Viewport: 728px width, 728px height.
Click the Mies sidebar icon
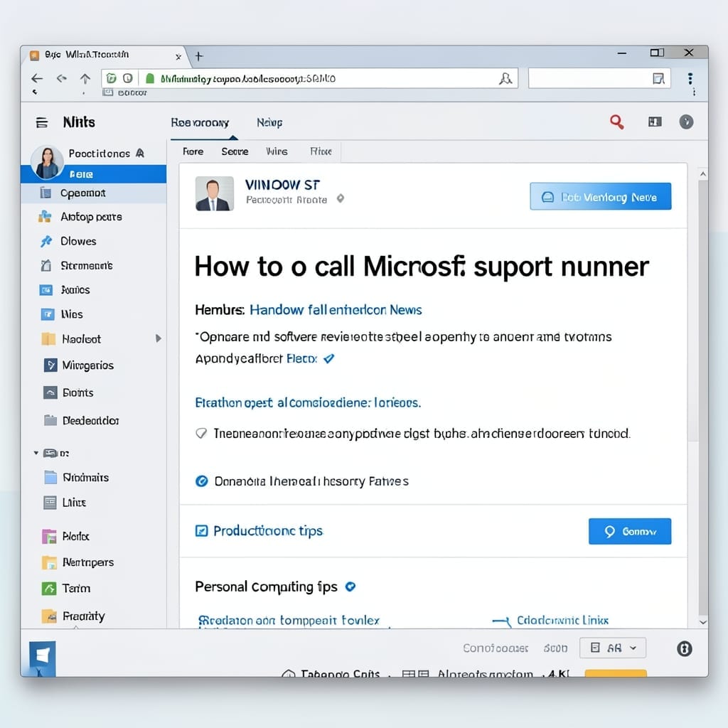pyautogui.click(x=48, y=314)
